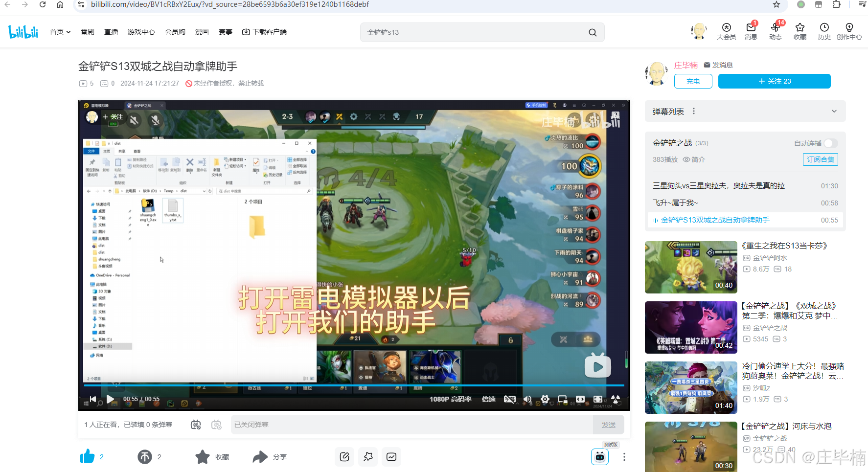Toggle 自动连播 switch
Viewport: 868px width, 472px height.
coord(831,143)
